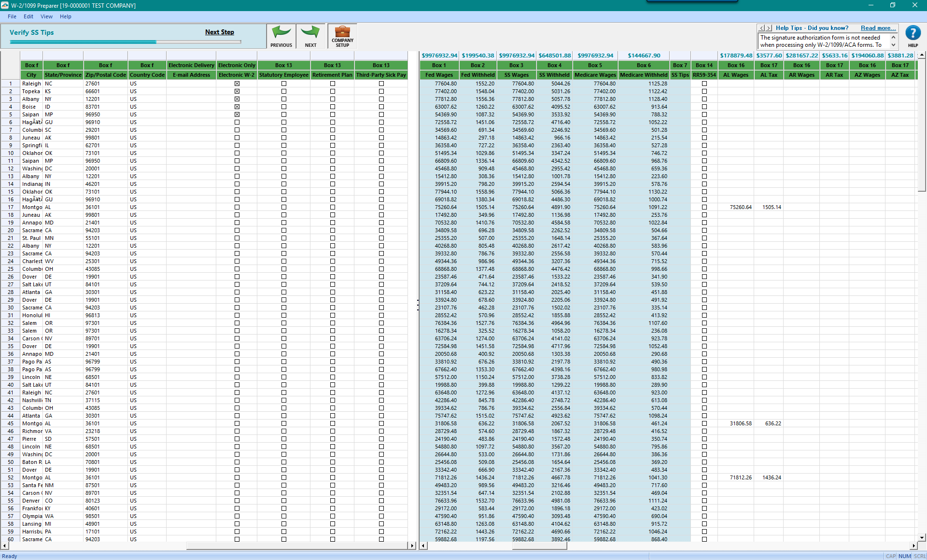Click the Verify SS Tips progress bar
Image resolution: width=927 pixels, height=560 pixels.
126,42
